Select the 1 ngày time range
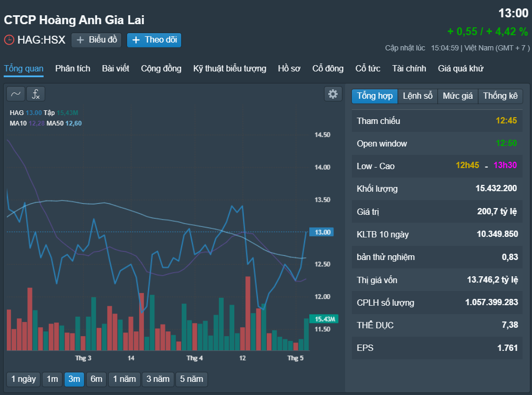Image resolution: width=532 pixels, height=395 pixels. [24, 379]
